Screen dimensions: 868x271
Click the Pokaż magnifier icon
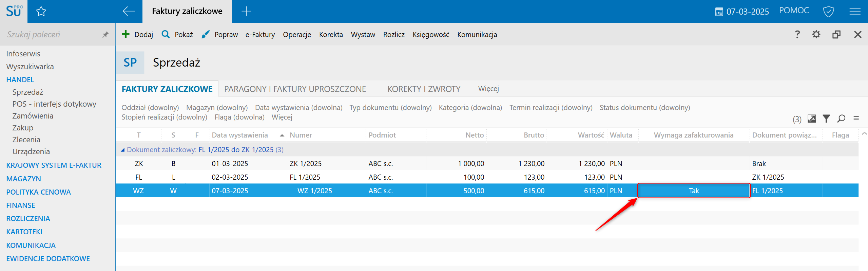[166, 34]
